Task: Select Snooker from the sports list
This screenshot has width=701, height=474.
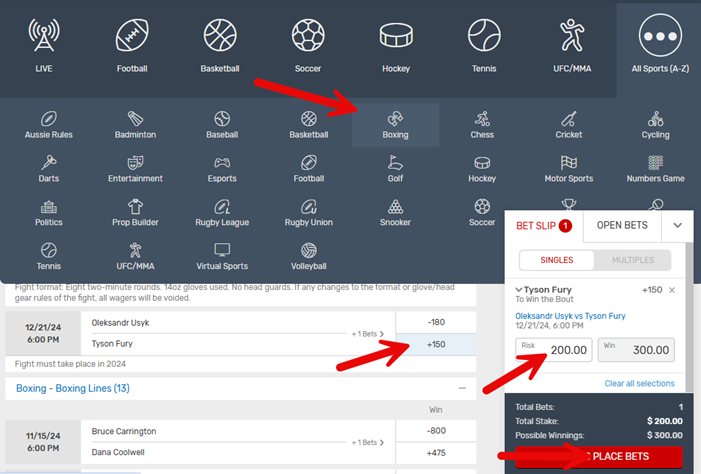Action: (396, 211)
